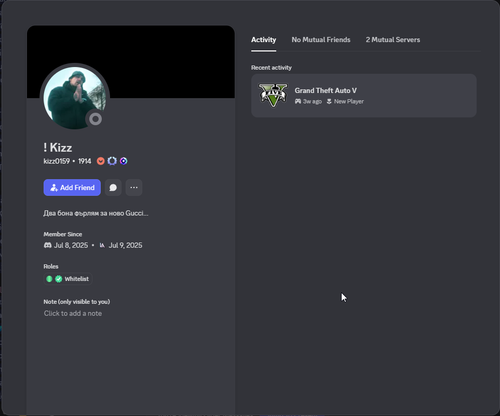
Task: Click the 'Member Since' heading
Action: coord(63,234)
